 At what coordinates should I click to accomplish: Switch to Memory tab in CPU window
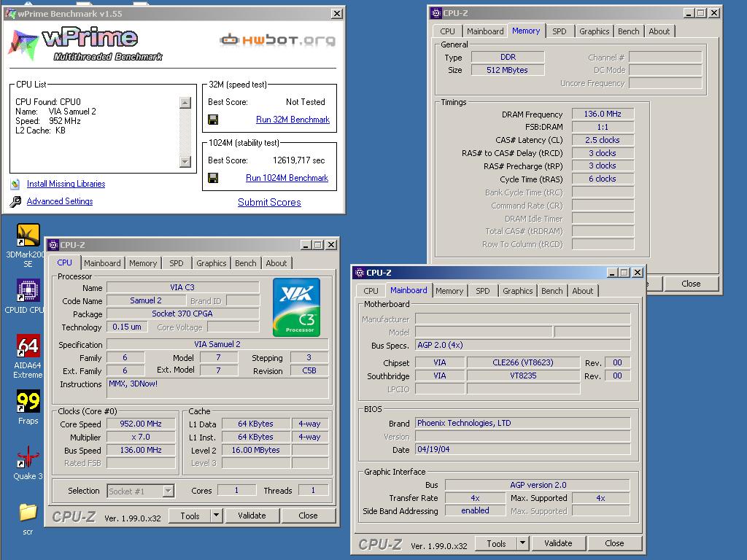143,262
